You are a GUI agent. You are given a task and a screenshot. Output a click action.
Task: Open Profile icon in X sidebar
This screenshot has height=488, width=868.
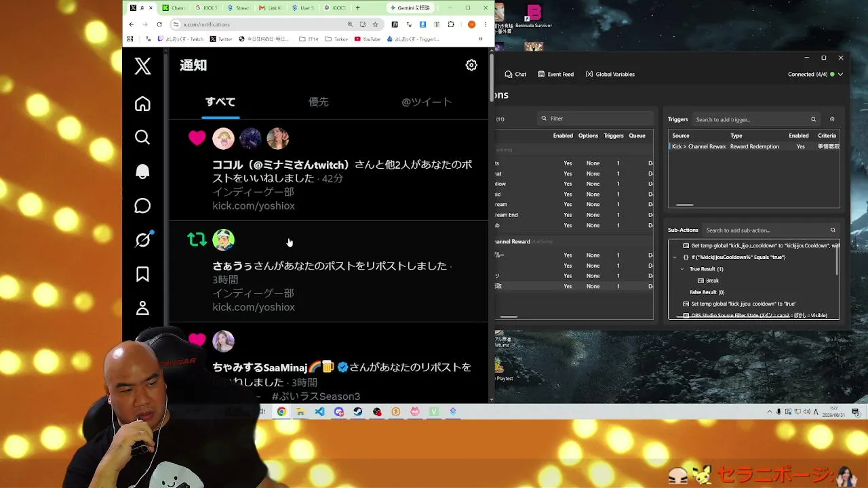click(x=142, y=308)
